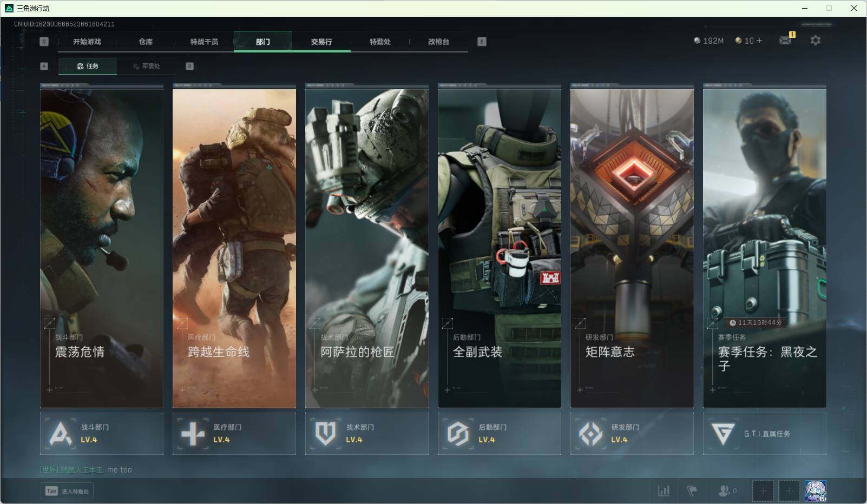Select the 研发部门 diamond icon
Viewport: 867px width, 504px height.
point(590,434)
